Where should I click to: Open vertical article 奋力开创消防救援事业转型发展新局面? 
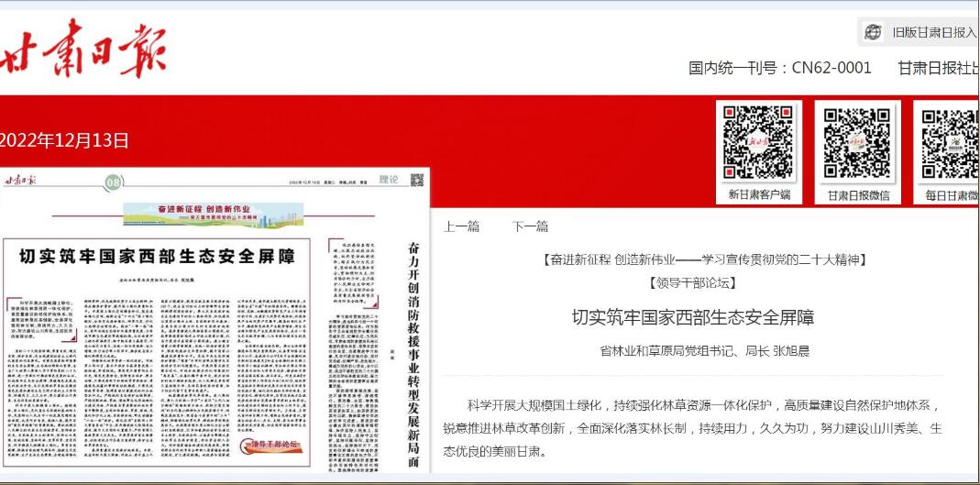click(x=413, y=355)
